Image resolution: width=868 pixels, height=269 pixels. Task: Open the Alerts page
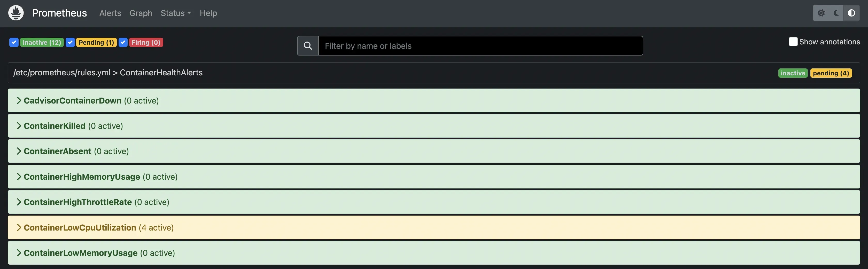(x=110, y=13)
